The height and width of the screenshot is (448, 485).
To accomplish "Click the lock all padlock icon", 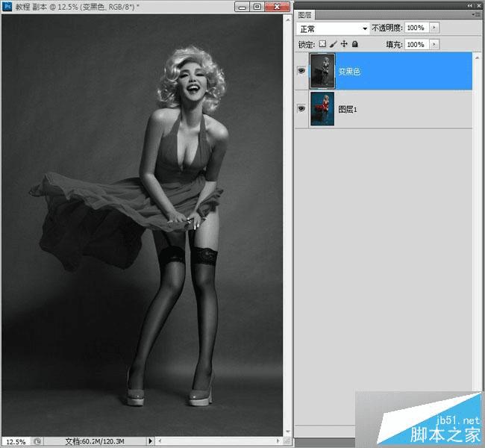I will pyautogui.click(x=354, y=45).
